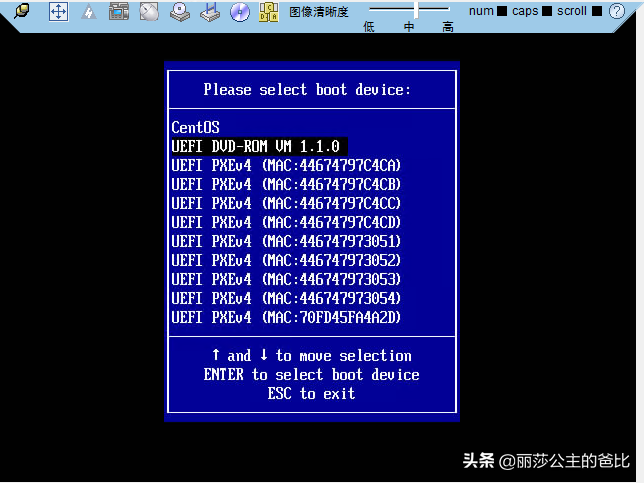Click the screen capture toolbar icon
Screen dimensions: 644x483
pyautogui.click(x=119, y=12)
